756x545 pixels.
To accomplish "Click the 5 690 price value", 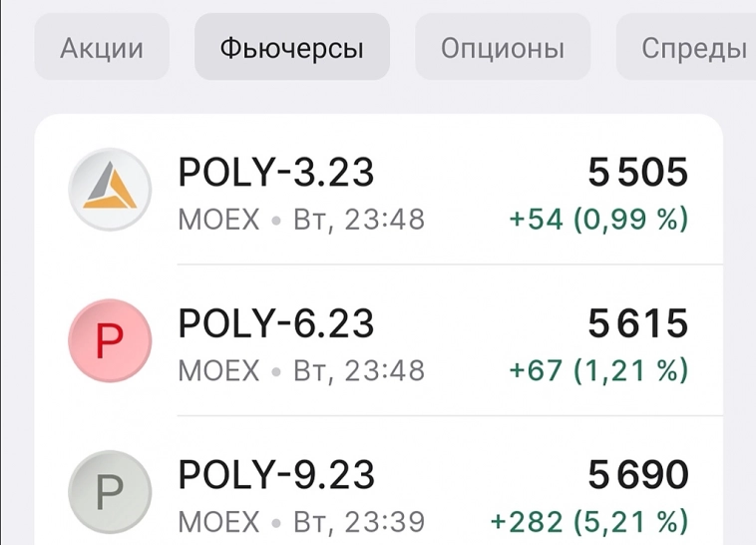I will [x=638, y=475].
